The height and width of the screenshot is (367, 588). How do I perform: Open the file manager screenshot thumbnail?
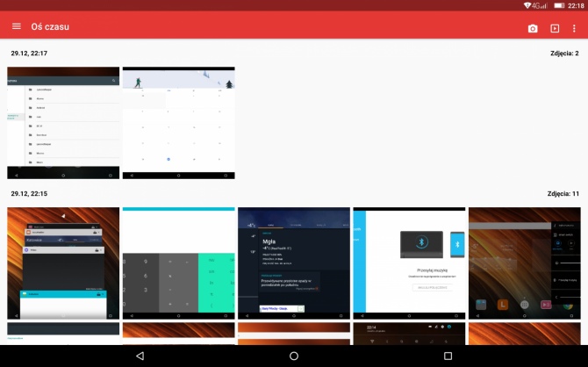tap(63, 123)
